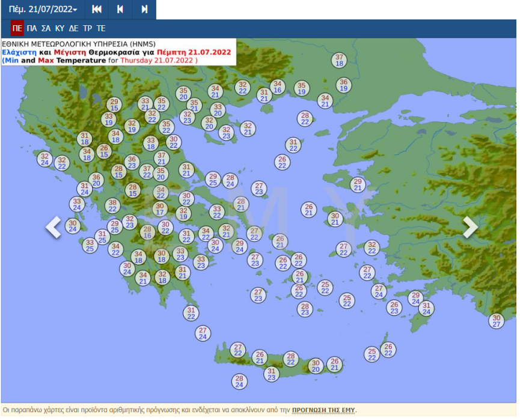
Task: Click the 28/24 marker south of Crete
Action: [239, 381]
